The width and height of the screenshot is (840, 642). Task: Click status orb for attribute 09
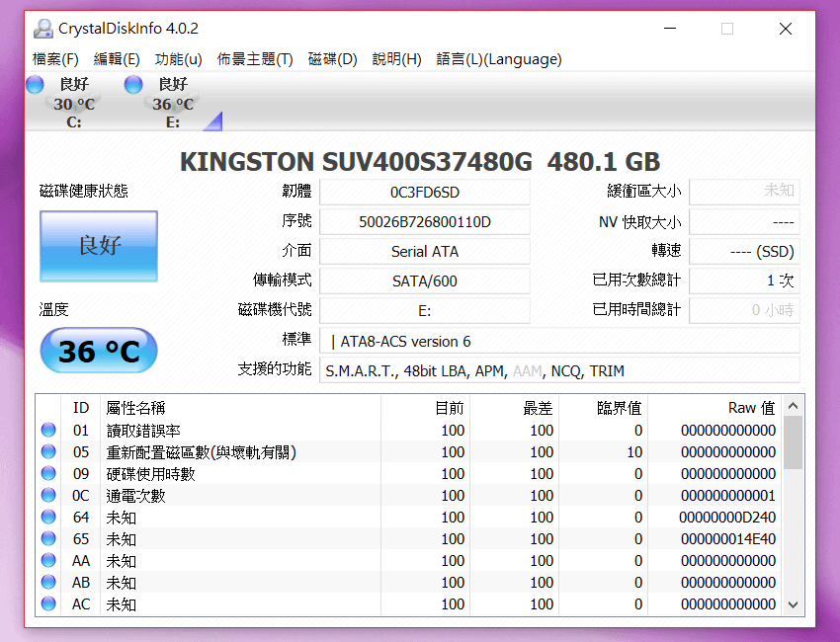48,473
